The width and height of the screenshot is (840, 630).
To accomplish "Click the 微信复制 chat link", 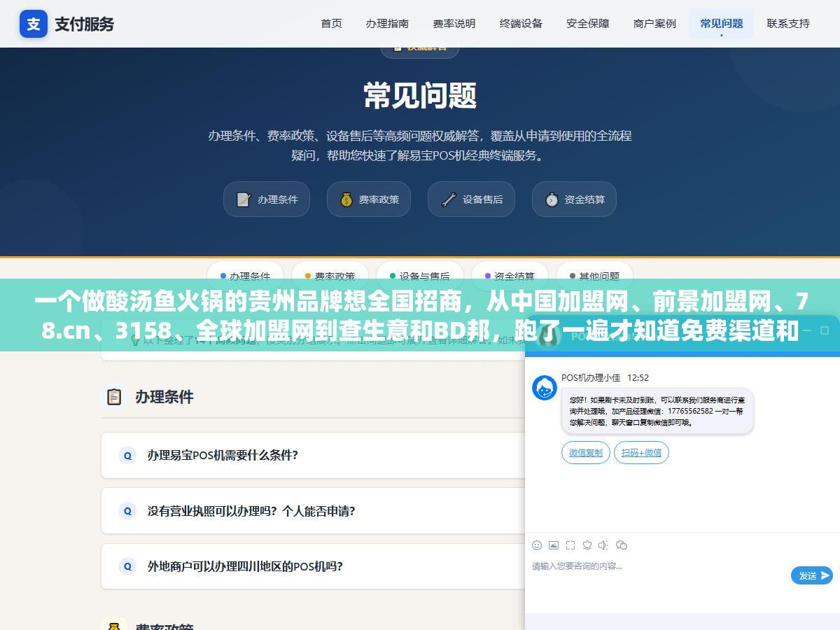I will coord(586,452).
